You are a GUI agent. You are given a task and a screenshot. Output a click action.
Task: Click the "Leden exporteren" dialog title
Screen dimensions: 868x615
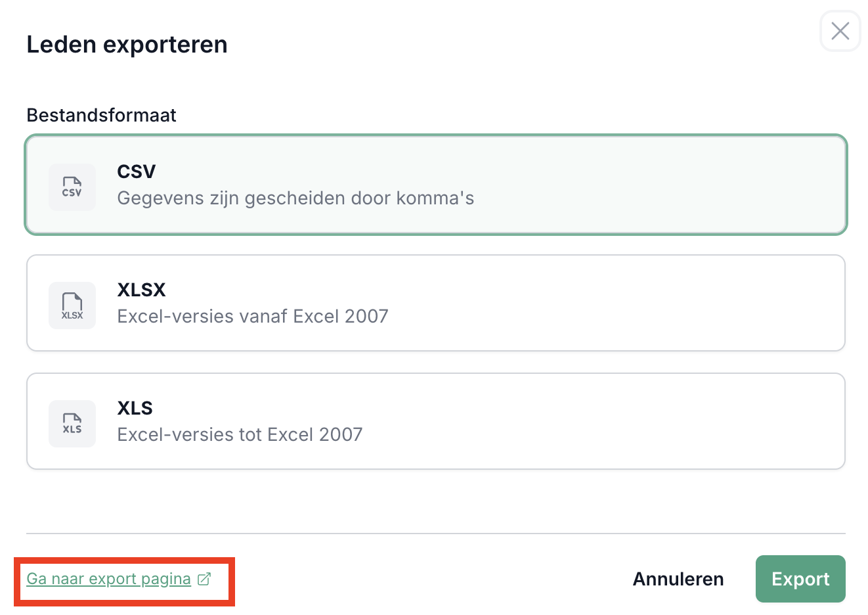[127, 45]
